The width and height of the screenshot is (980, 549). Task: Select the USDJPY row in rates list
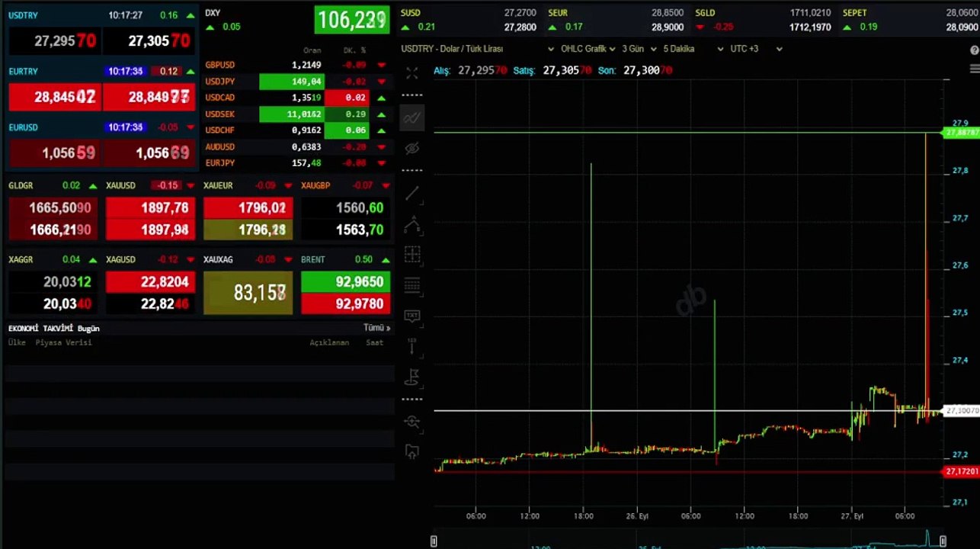pos(296,82)
